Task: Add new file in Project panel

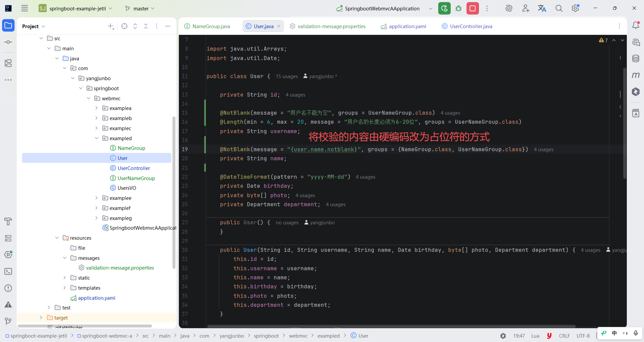Action: click(111, 26)
